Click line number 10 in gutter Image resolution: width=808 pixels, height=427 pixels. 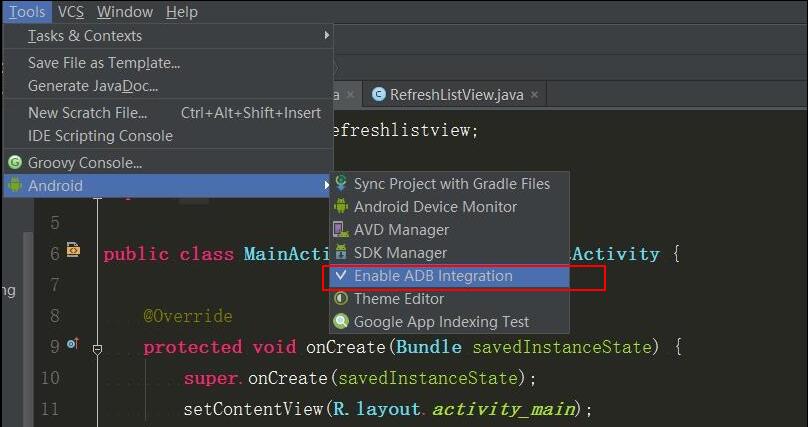point(50,379)
